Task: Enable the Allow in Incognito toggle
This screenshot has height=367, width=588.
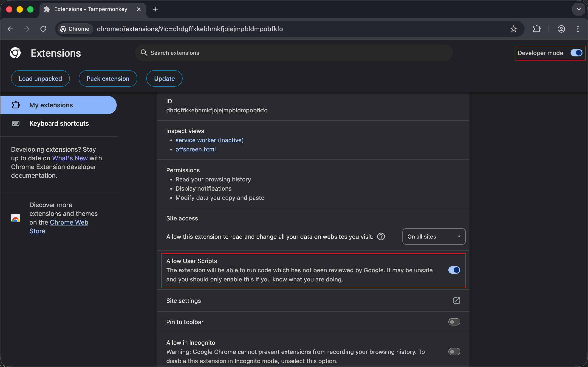Action: click(x=454, y=351)
